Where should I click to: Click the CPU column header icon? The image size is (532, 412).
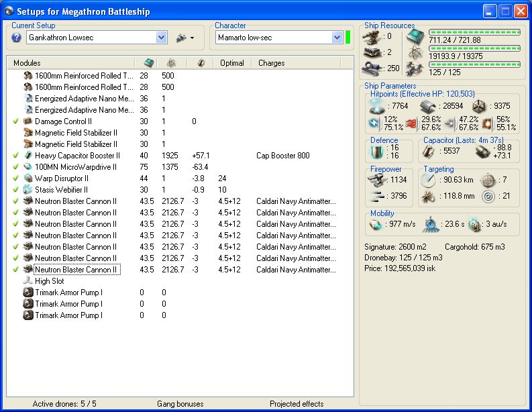pos(148,63)
